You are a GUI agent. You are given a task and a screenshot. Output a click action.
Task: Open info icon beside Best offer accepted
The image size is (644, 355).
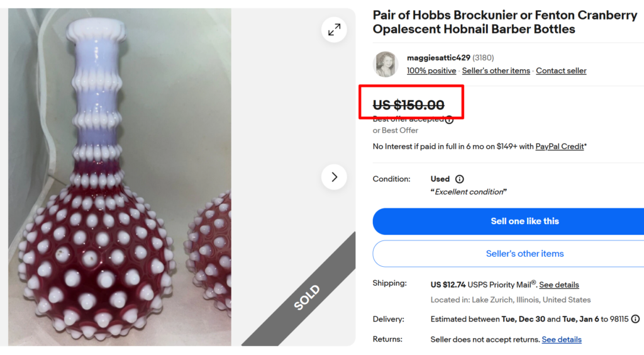[449, 120]
